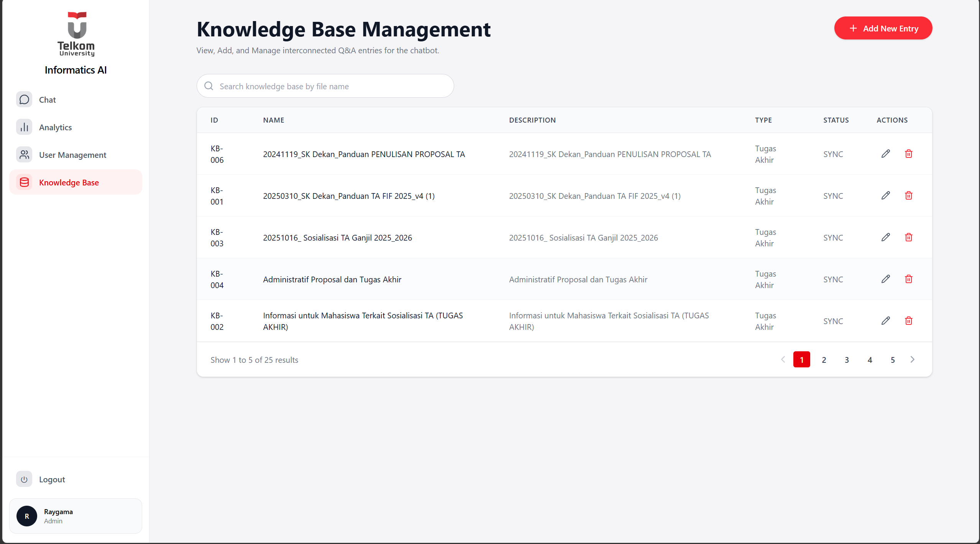Edit entry KB-004 with pencil icon
980x544 pixels.
[885, 279]
